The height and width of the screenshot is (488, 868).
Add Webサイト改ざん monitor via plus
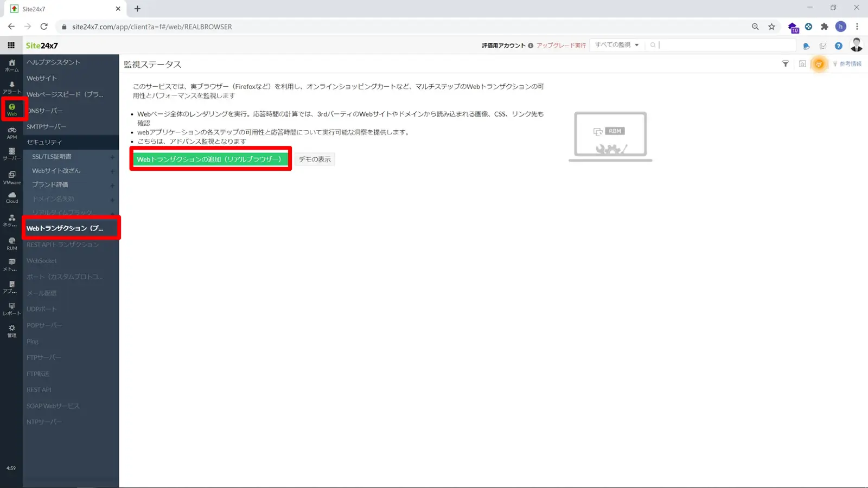click(112, 171)
